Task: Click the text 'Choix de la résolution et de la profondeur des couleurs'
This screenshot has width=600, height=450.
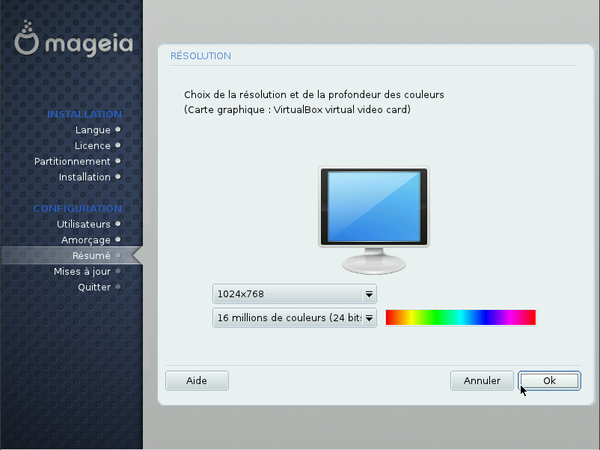Action: click(x=314, y=95)
